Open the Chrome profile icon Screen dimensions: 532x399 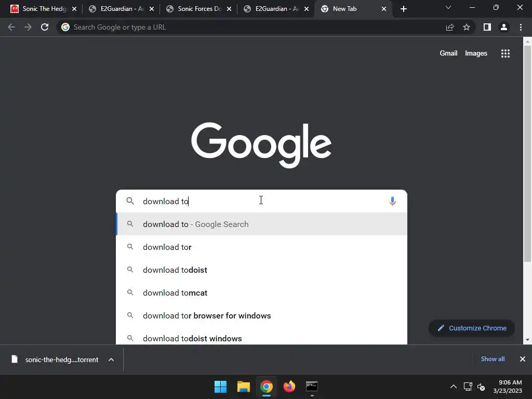504,27
